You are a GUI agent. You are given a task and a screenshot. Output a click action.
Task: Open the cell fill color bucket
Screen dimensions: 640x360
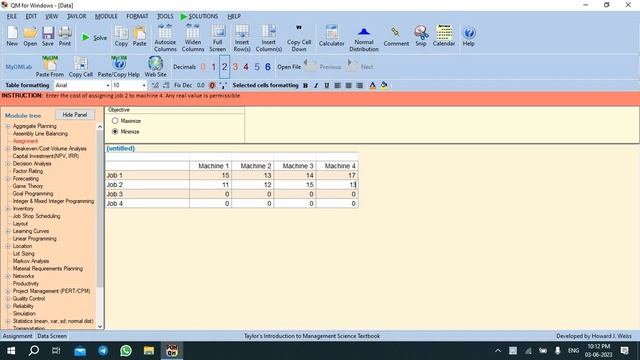pyautogui.click(x=384, y=85)
